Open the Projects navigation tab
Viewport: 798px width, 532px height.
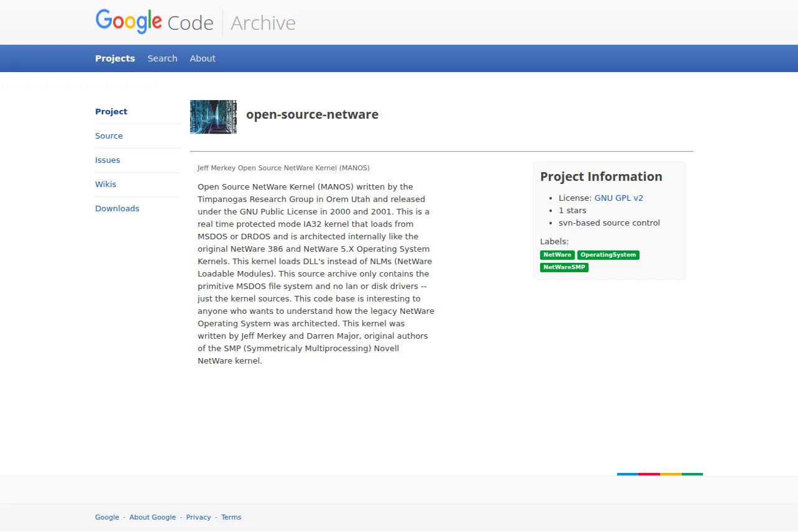(115, 58)
